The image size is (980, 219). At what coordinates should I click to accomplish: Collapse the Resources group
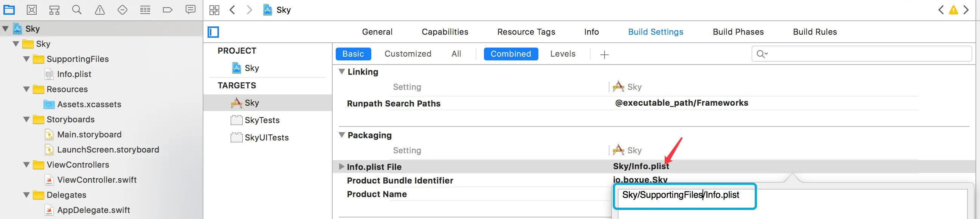(26, 89)
